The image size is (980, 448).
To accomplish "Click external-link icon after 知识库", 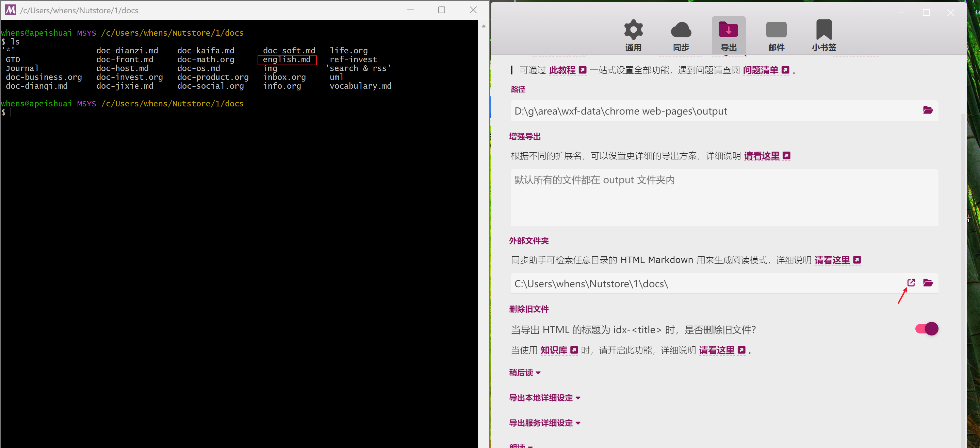I will click(574, 350).
